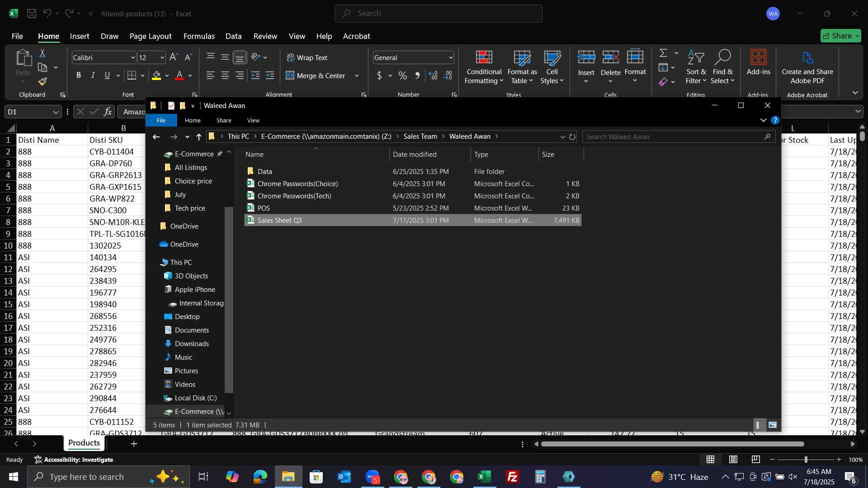Screen dimensions: 868x488
Task: Open the font size 12 dropdown
Action: click(162, 58)
